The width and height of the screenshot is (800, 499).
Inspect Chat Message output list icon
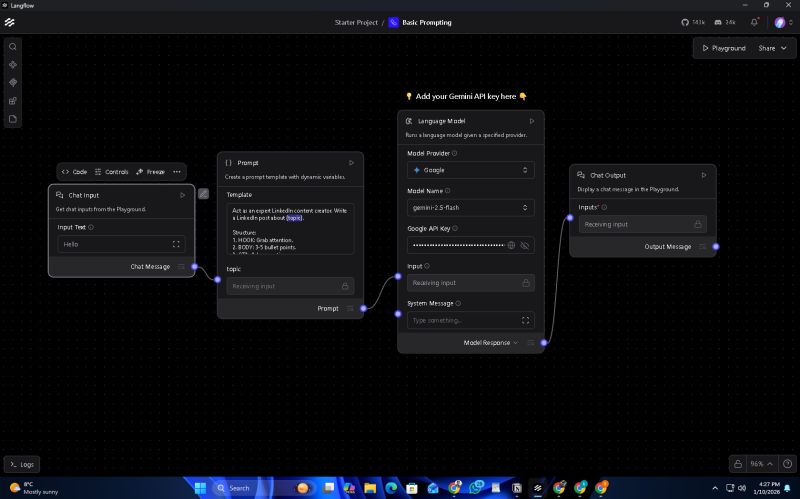[181, 267]
